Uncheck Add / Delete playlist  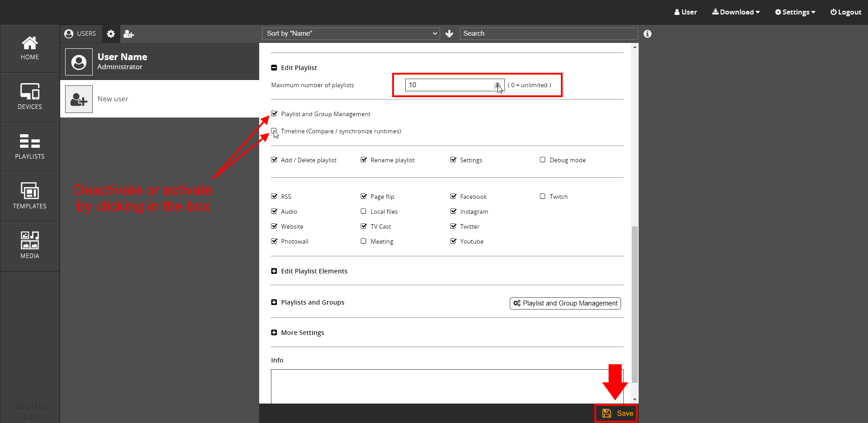click(x=274, y=160)
